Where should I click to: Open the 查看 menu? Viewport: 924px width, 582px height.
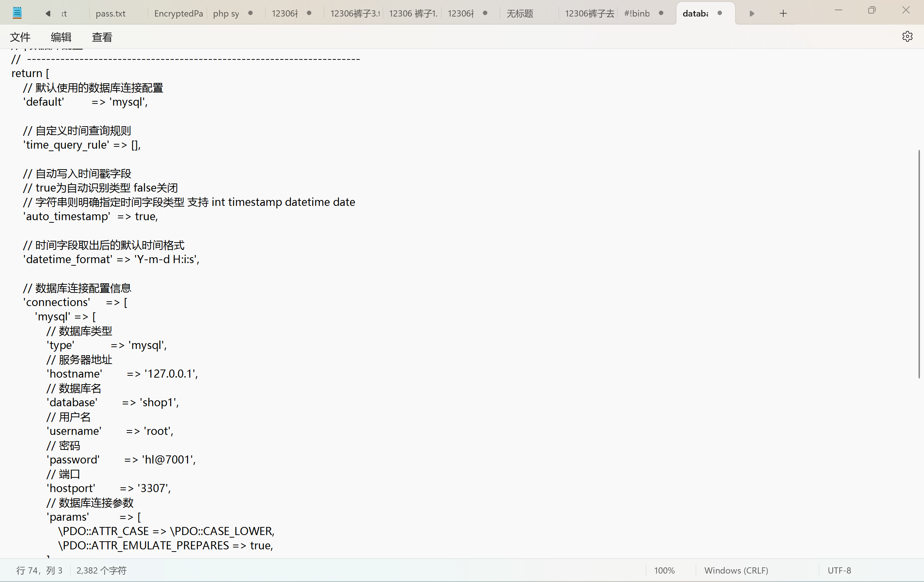(x=102, y=37)
